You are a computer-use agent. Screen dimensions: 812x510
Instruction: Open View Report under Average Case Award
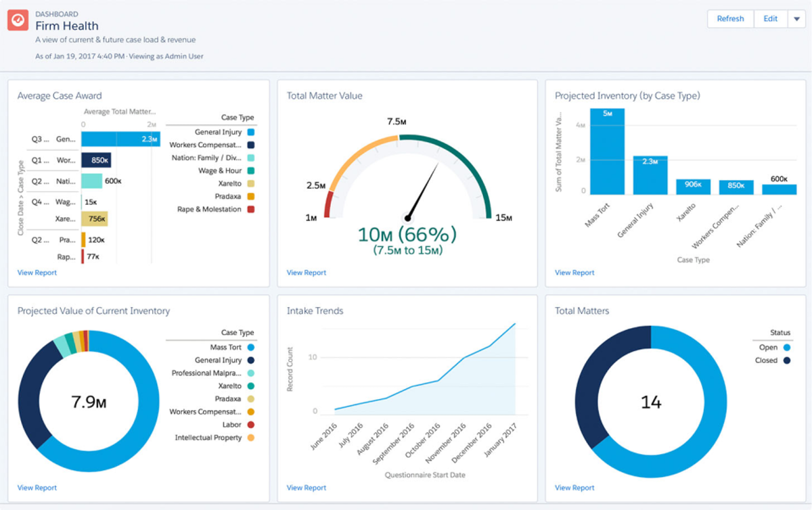point(37,273)
